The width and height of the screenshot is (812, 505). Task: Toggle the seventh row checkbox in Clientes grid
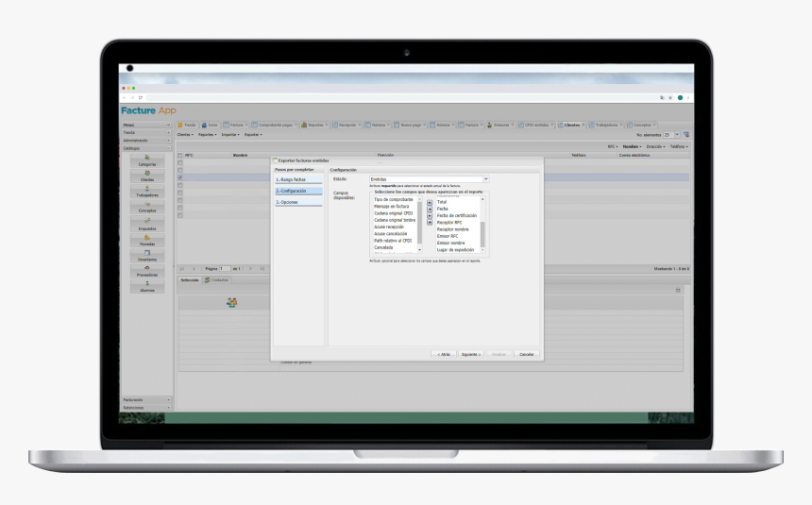tap(180, 208)
